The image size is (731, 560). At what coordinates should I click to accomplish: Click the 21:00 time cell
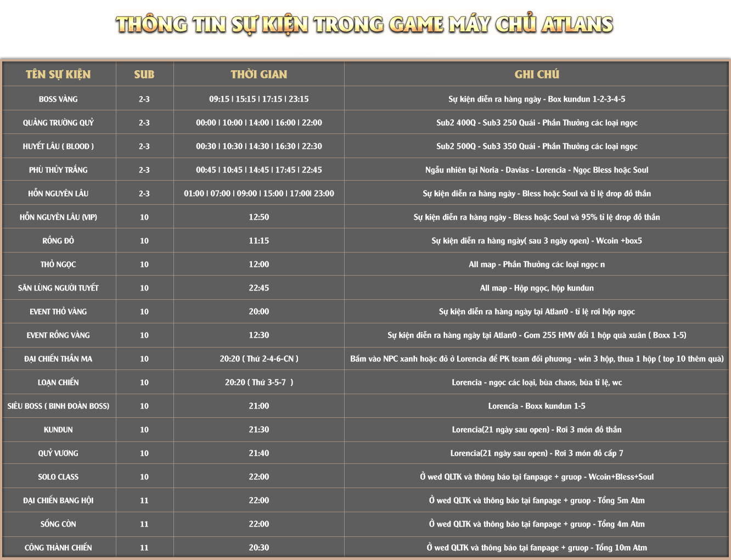[x=259, y=406]
